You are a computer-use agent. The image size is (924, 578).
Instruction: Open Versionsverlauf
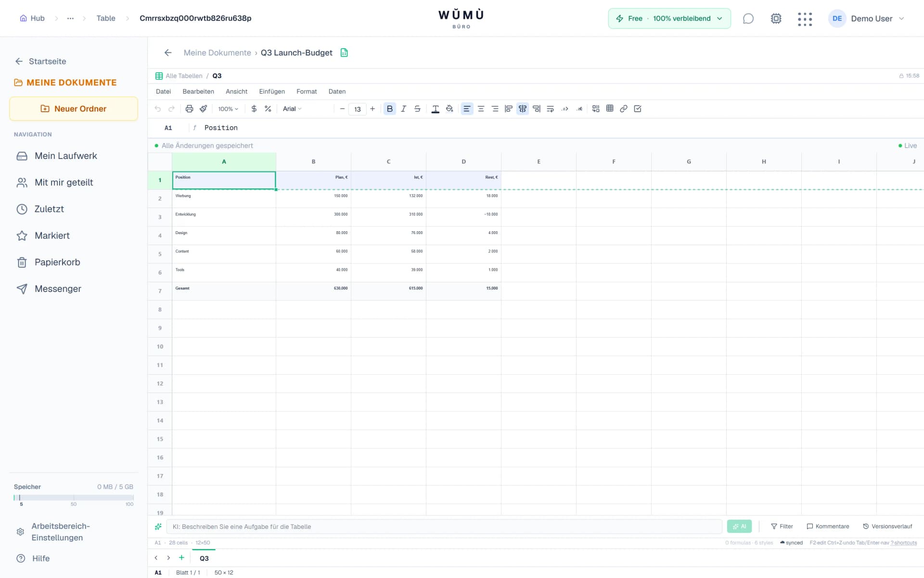[887, 526]
